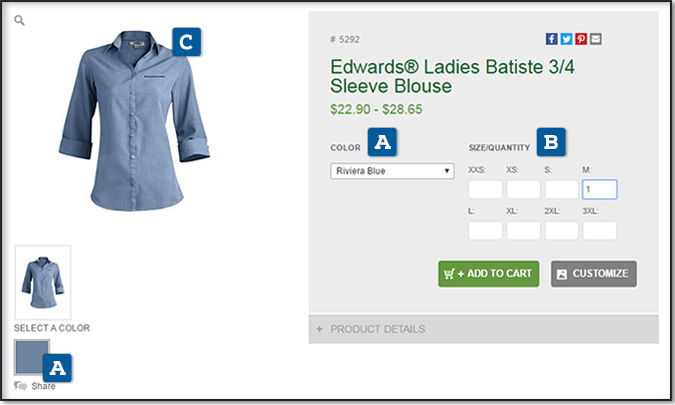Click the 2XL quantity input box
675x405 pixels.
coord(561,231)
